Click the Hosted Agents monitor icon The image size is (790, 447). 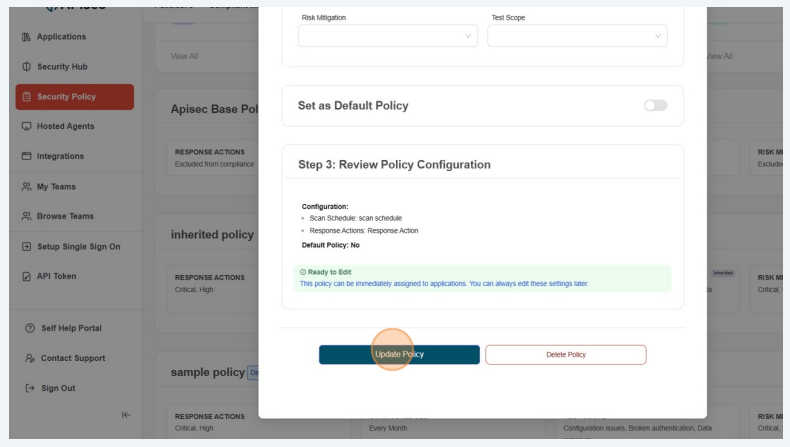click(x=26, y=126)
